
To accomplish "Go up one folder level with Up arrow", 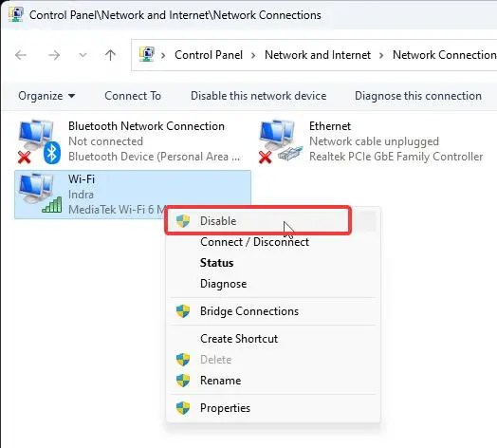I will 110,55.
